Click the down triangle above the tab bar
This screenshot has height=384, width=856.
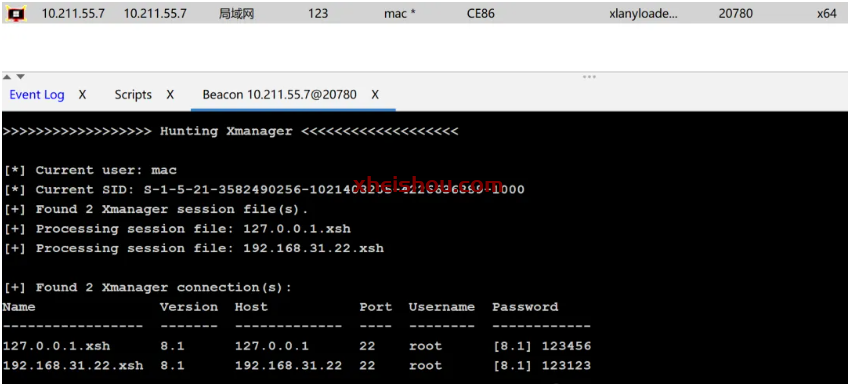[21, 77]
